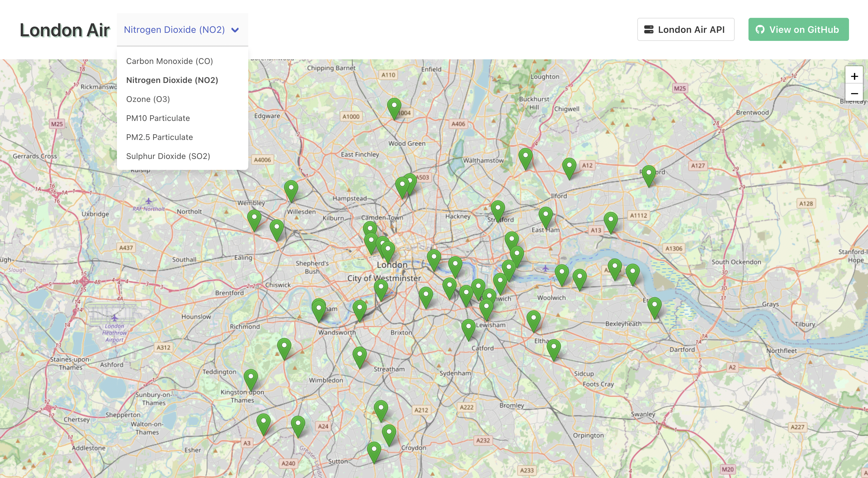Select Sulphur Dioxide (SO2) option
Image resolution: width=868 pixels, height=478 pixels.
tap(168, 156)
